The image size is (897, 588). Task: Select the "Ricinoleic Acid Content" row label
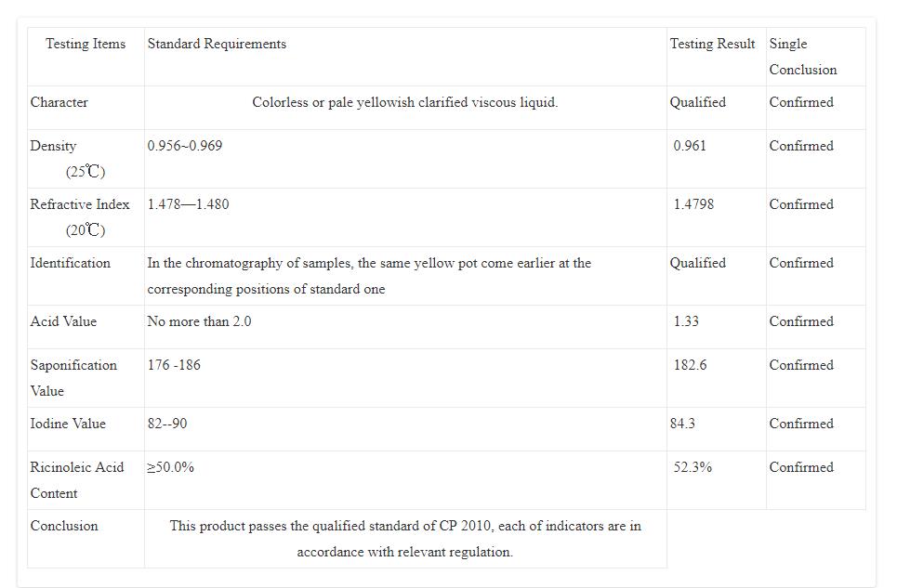pos(77,480)
